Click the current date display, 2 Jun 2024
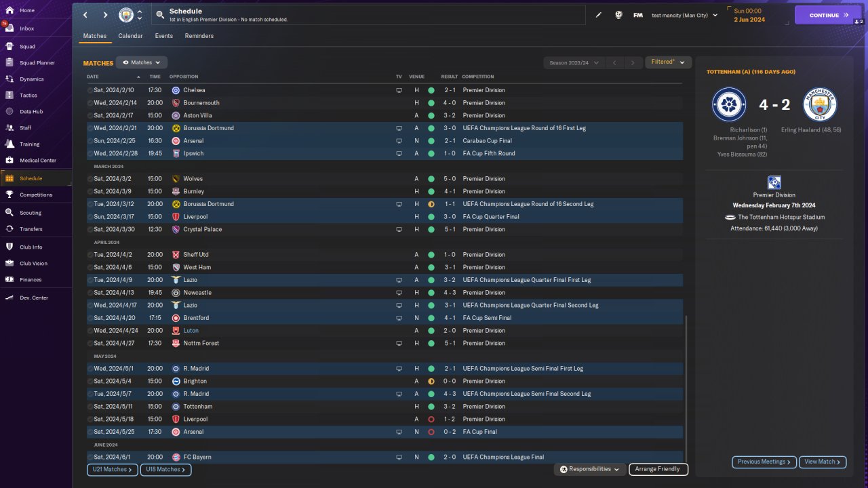 point(749,20)
